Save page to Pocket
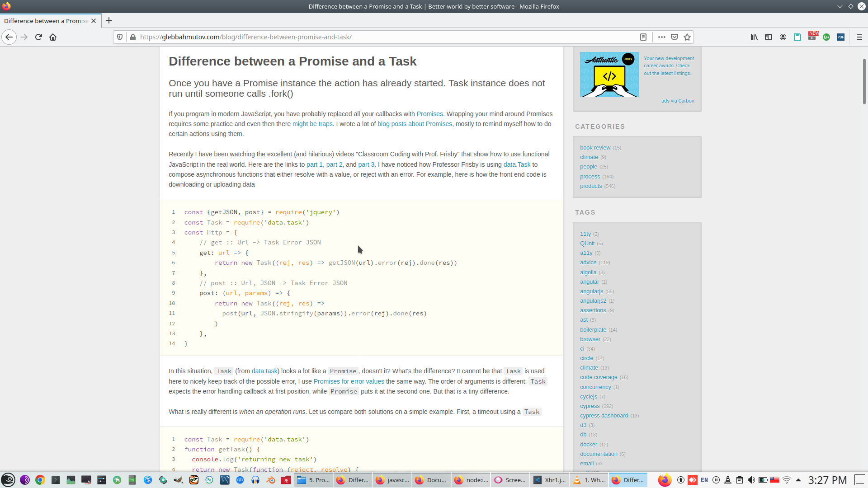868x488 pixels. pyautogui.click(x=675, y=37)
